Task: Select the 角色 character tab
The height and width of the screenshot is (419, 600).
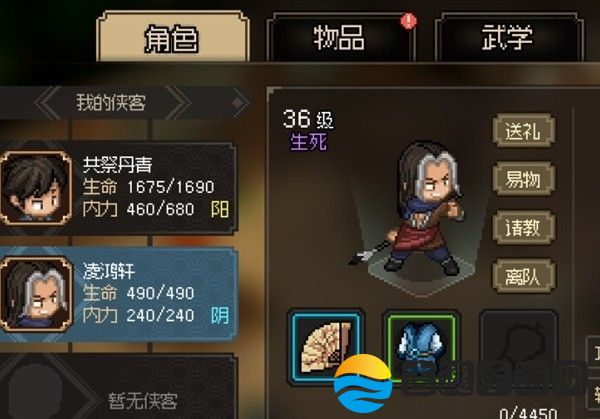Action: coord(172,37)
